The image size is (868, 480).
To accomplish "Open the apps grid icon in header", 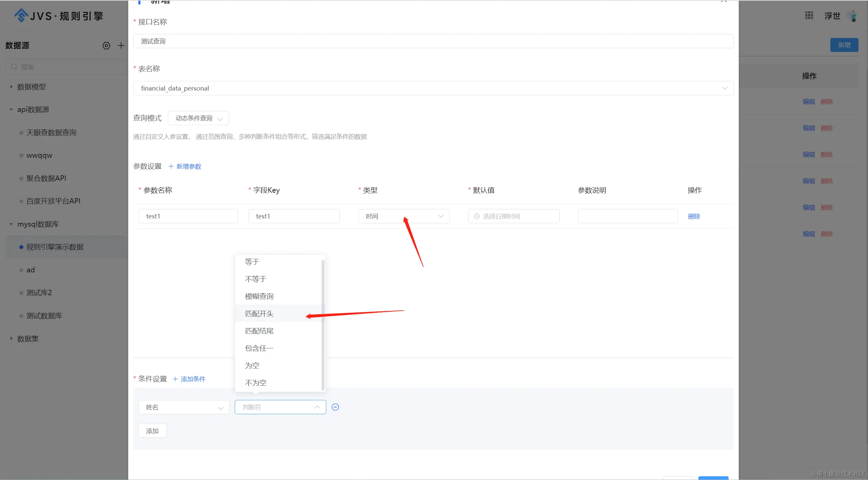I will [x=809, y=16].
